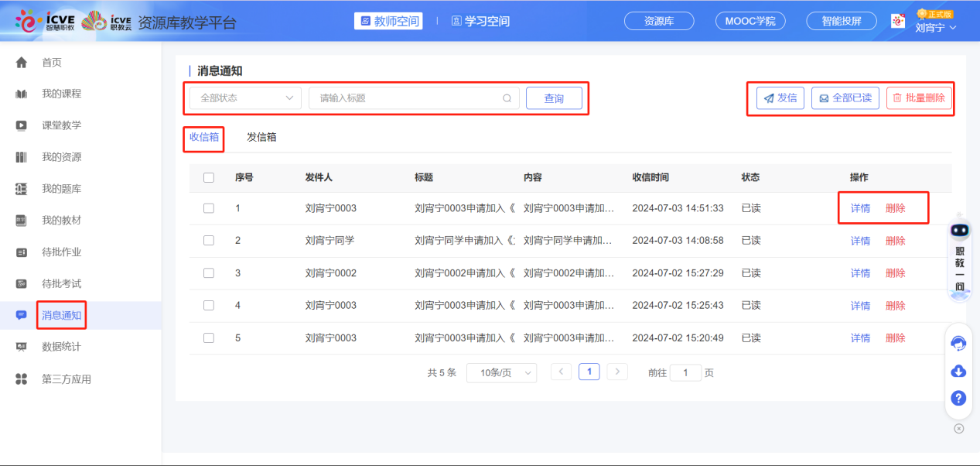Viewport: 980px width, 466px height.
Task: Open the 全部状态 status dropdown
Action: [244, 98]
